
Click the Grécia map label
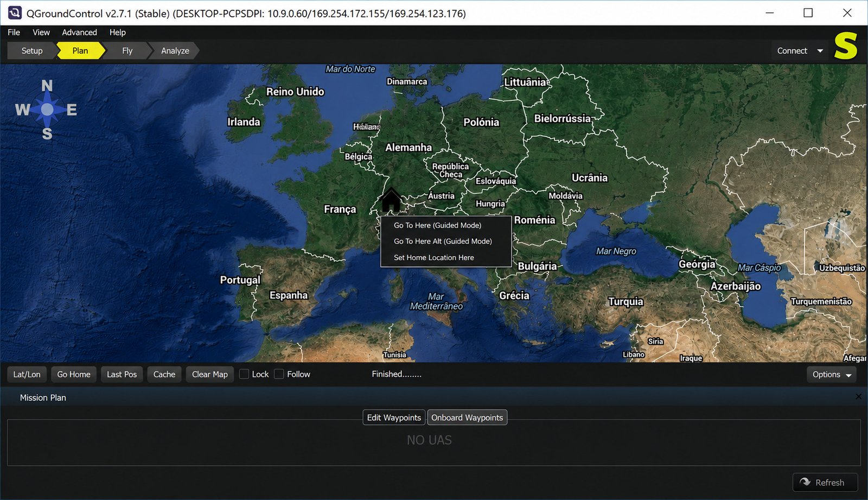(x=514, y=296)
